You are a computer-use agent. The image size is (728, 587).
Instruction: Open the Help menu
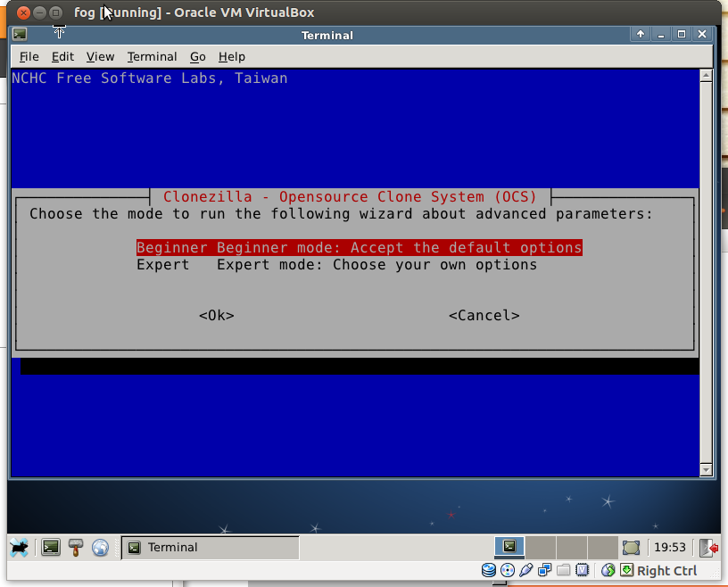231,56
